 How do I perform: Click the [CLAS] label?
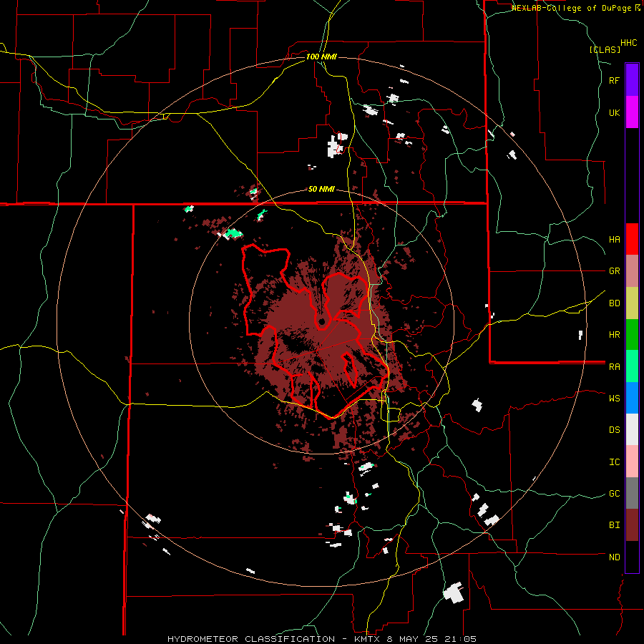[605, 50]
